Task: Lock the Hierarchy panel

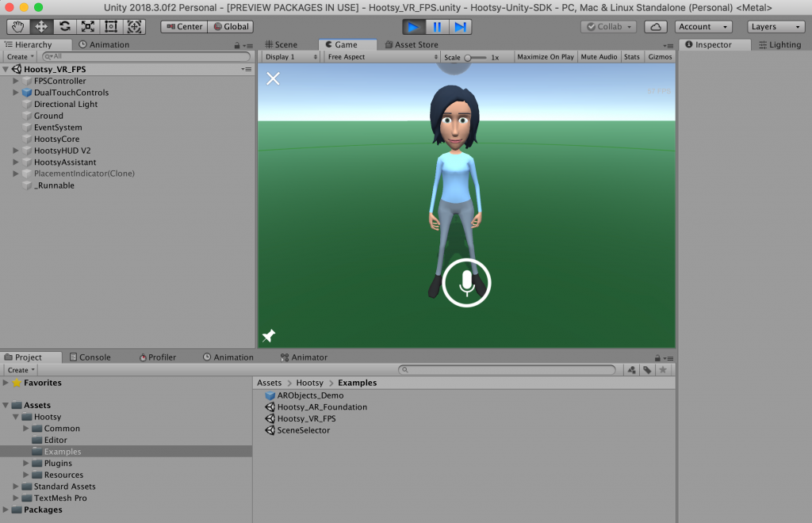Action: (236, 45)
